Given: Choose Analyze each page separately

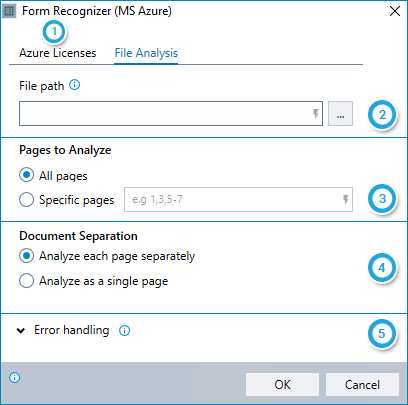Looking at the screenshot, I should [26, 256].
